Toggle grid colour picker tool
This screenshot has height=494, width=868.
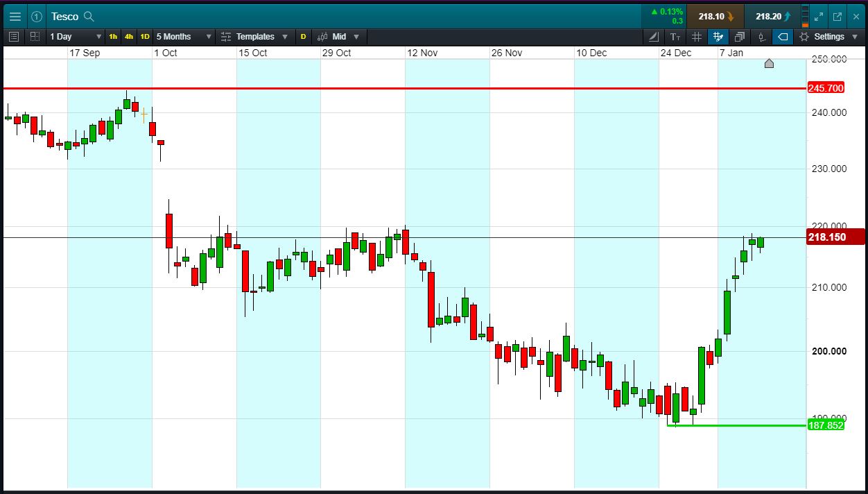click(718, 37)
